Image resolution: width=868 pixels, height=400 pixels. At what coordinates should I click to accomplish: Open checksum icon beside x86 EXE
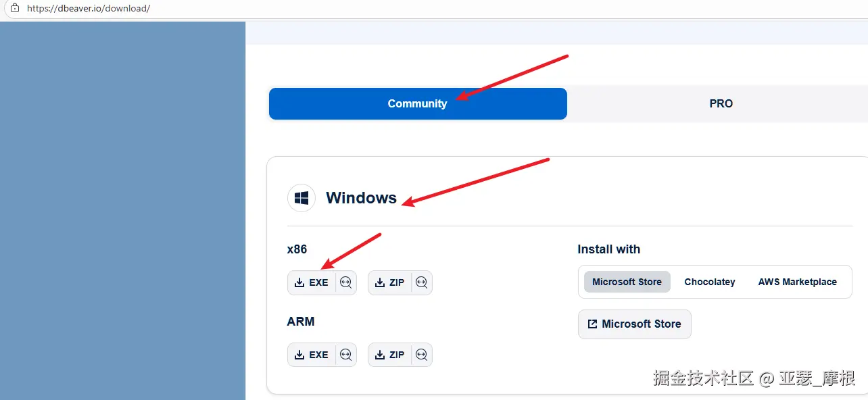coord(346,282)
